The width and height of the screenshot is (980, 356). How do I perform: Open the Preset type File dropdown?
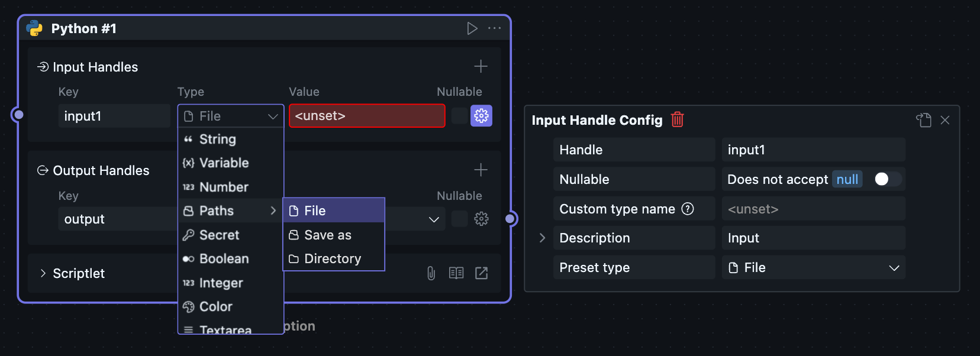[813, 268]
